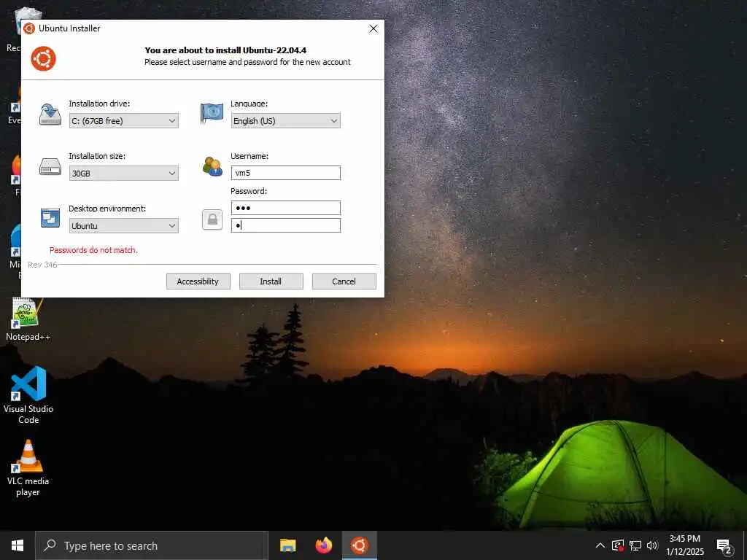Click the 'Passwords do not match.' message
The image size is (747, 560).
(x=93, y=250)
